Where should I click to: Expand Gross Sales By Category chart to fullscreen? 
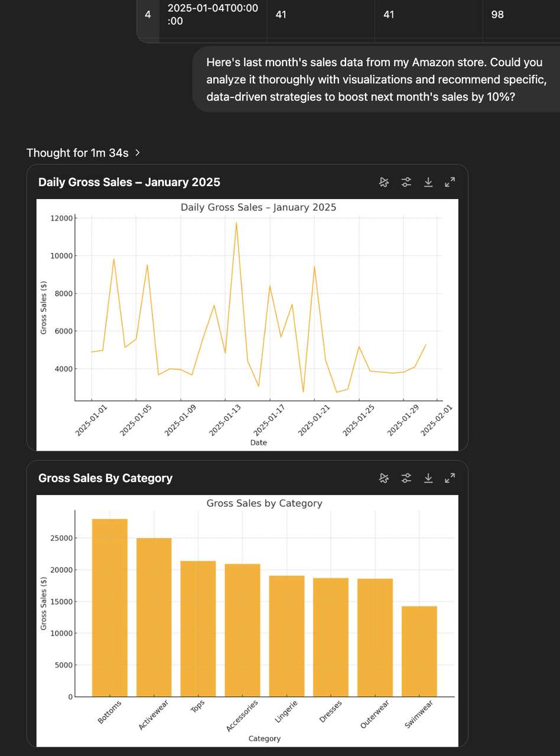(450, 478)
